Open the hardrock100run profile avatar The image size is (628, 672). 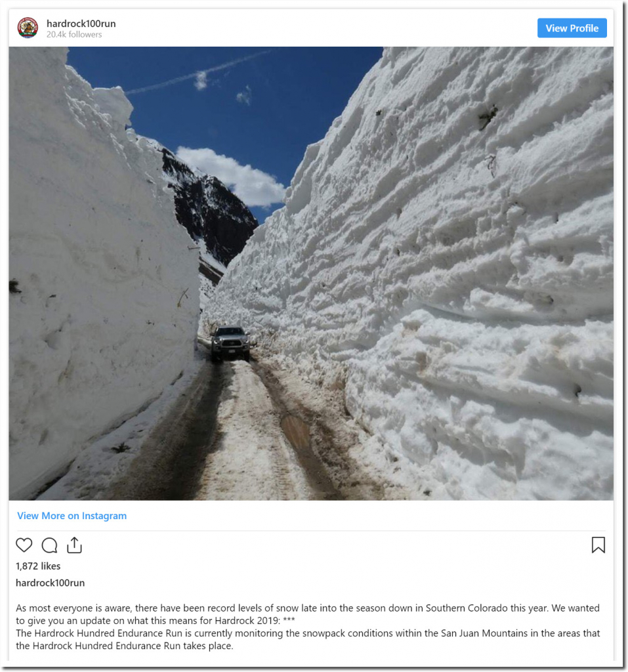[x=28, y=28]
